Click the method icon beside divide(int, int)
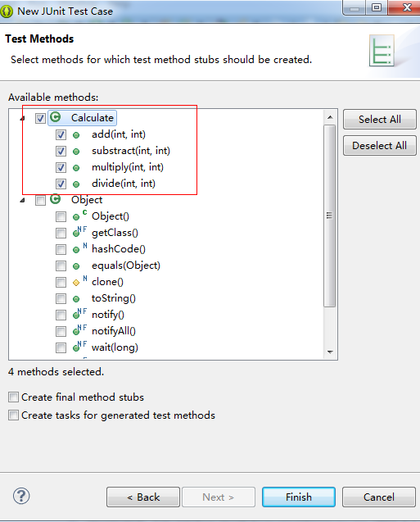Image resolution: width=420 pixels, height=522 pixels. (x=76, y=184)
